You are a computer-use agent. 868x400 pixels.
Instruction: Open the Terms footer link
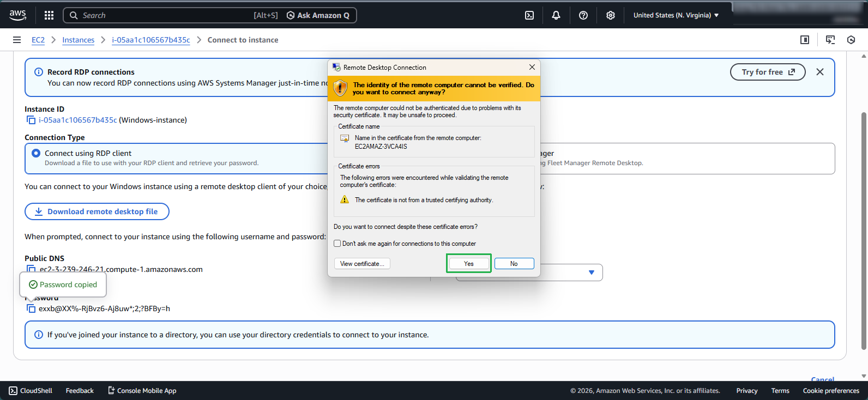[x=780, y=391]
